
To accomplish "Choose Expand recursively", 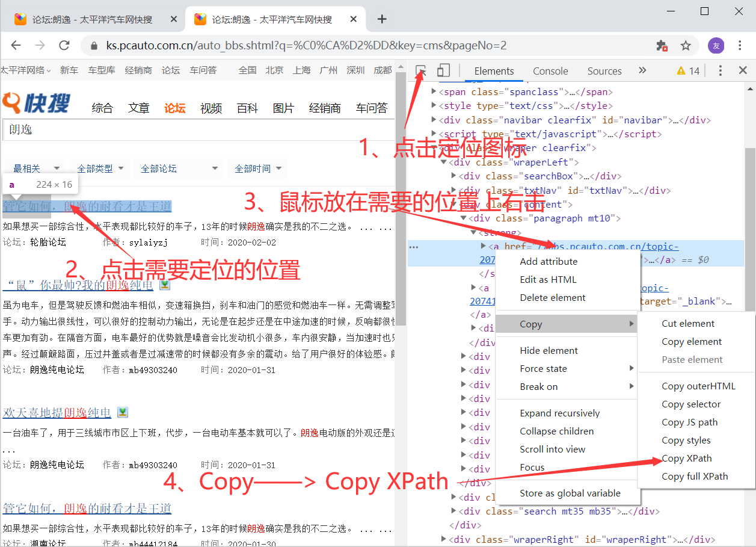I will tap(559, 413).
